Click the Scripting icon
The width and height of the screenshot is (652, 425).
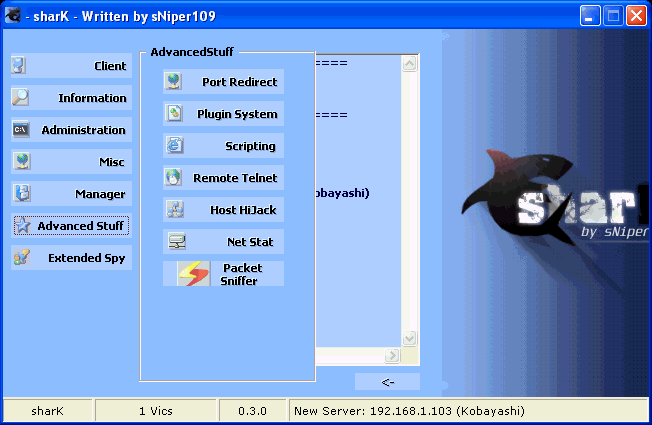tap(174, 146)
